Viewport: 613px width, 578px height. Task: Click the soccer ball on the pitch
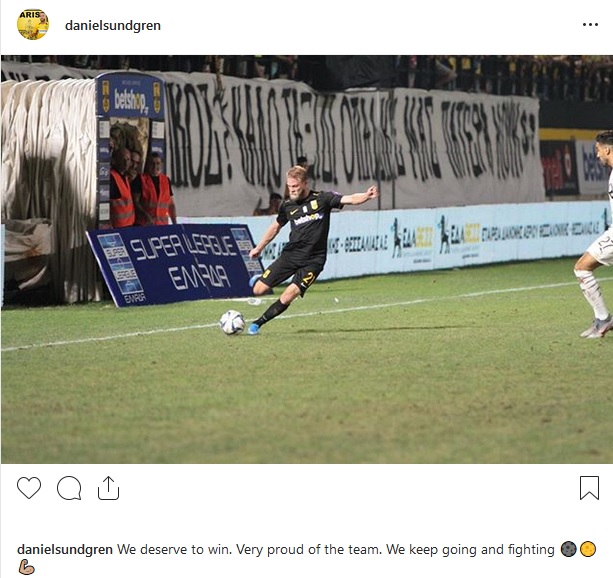point(232,322)
